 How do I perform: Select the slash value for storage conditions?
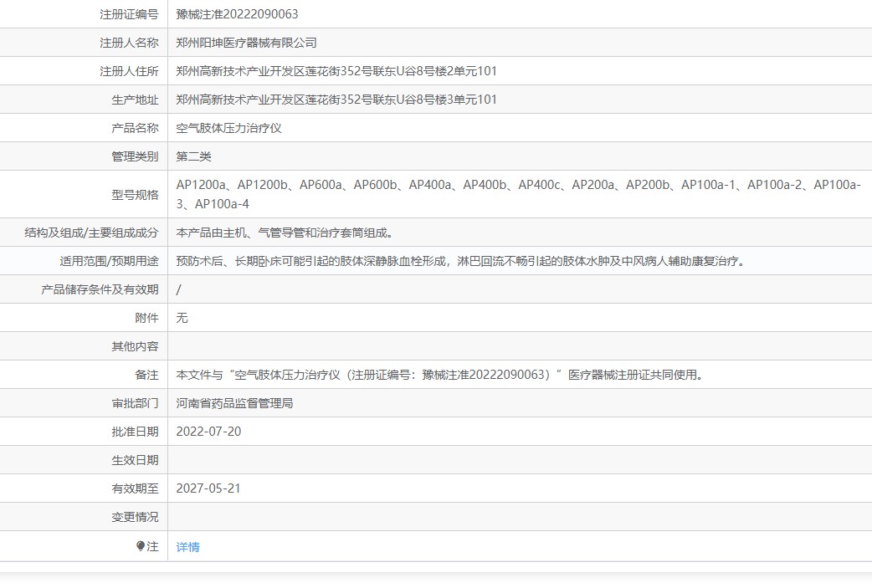click(x=178, y=289)
